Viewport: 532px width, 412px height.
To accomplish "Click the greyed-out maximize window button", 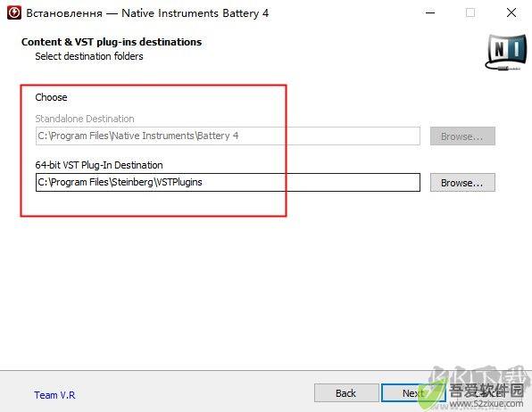I will point(470,12).
